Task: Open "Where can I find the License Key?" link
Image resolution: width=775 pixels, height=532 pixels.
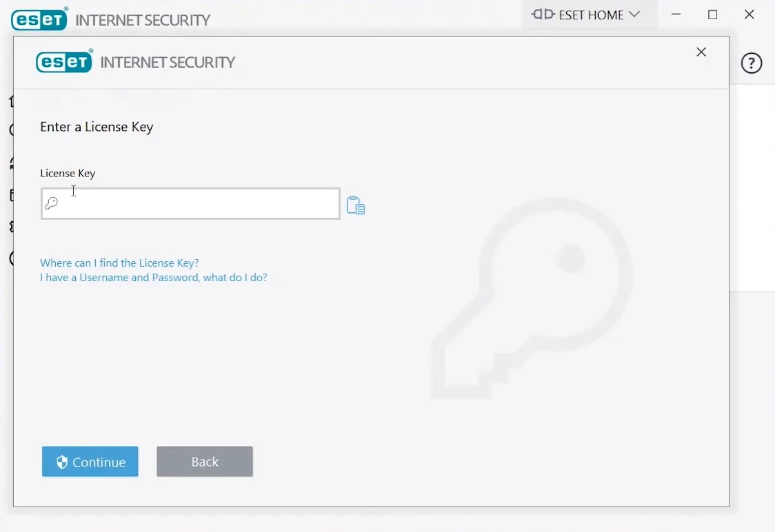Action: pos(119,263)
